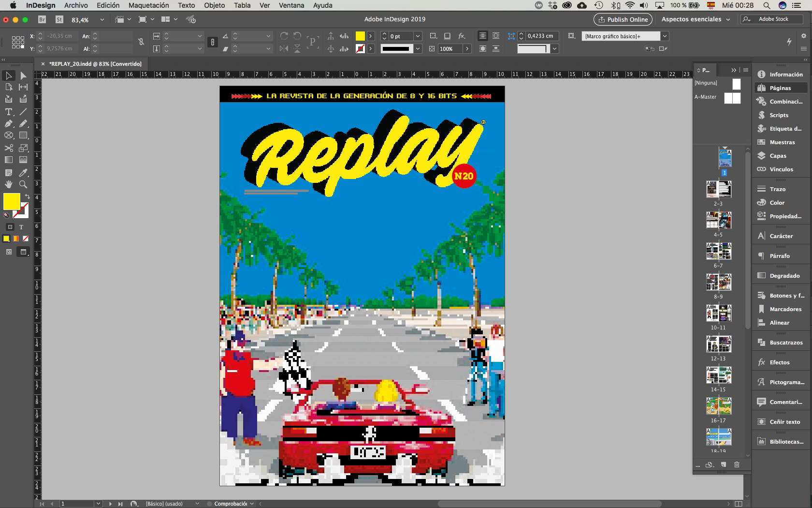Open the Maquetación menu
Screen dimensions: 812x508
click(149, 5)
